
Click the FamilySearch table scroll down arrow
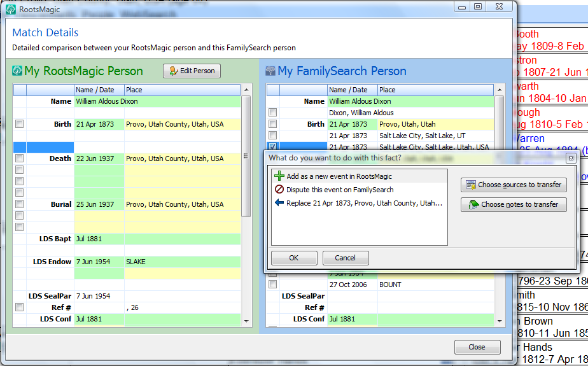(x=499, y=321)
